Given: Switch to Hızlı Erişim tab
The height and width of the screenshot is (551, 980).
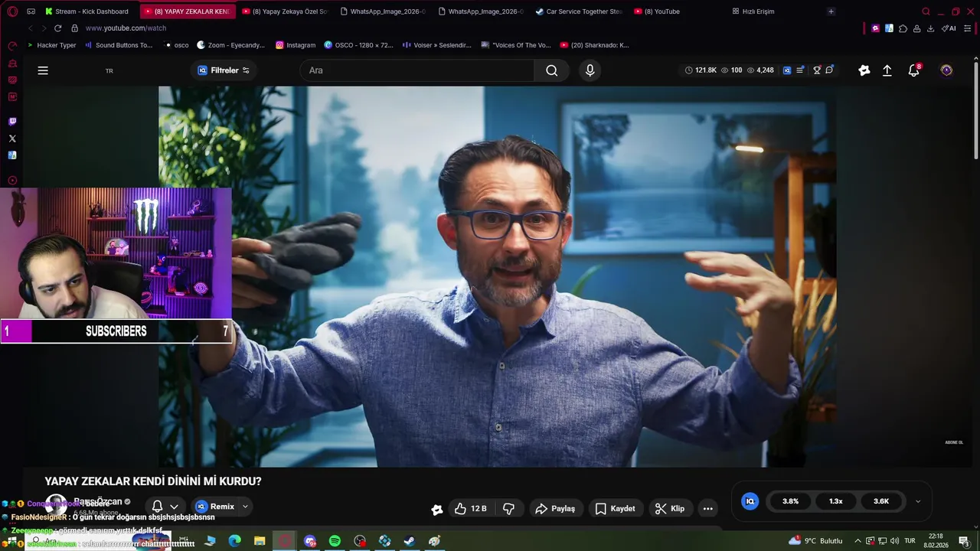Looking at the screenshot, I should pyautogui.click(x=753, y=11).
